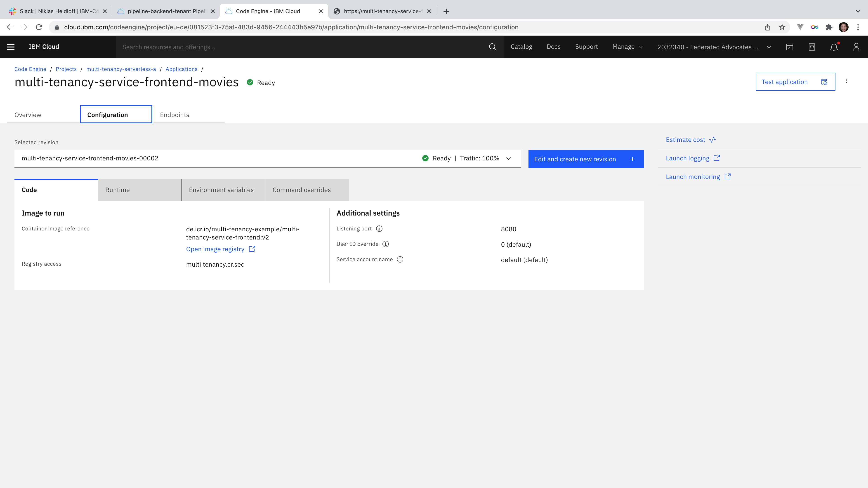Image resolution: width=868 pixels, height=488 pixels.
Task: Open the IBM Cloud Shell icon
Action: tap(790, 47)
